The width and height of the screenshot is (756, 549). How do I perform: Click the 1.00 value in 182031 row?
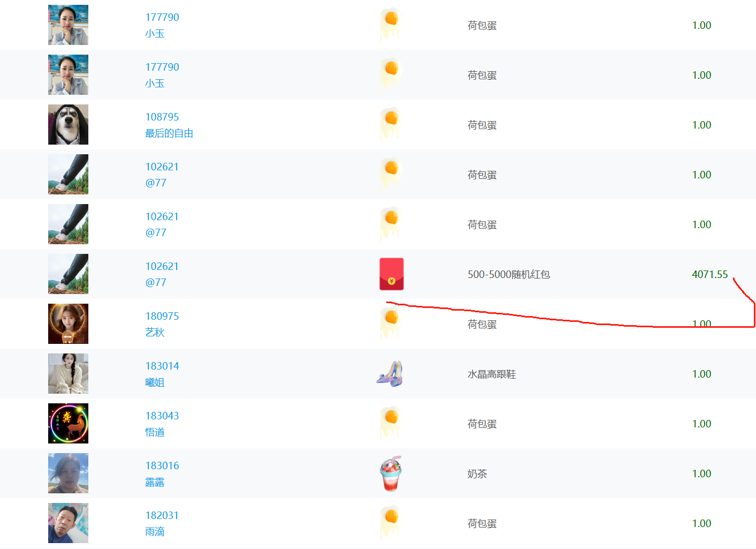(701, 523)
